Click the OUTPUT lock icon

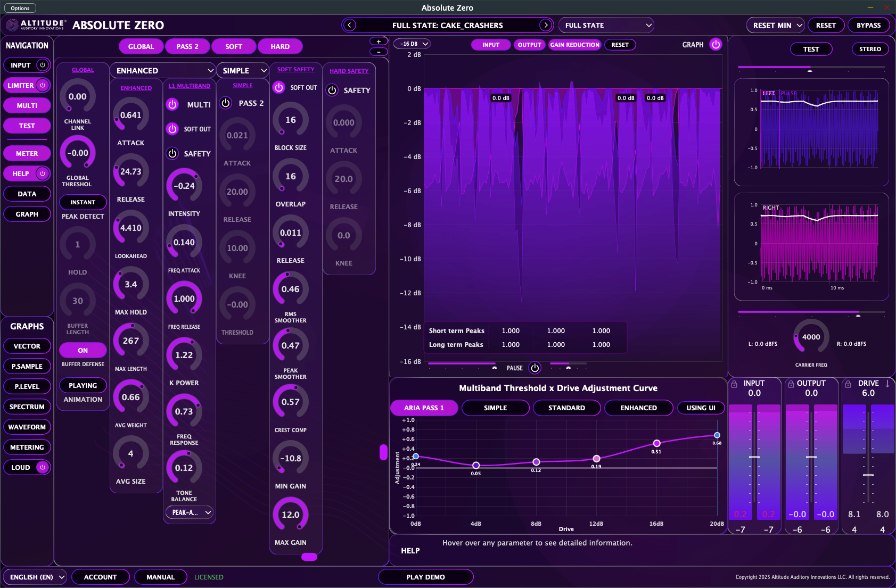pos(791,384)
